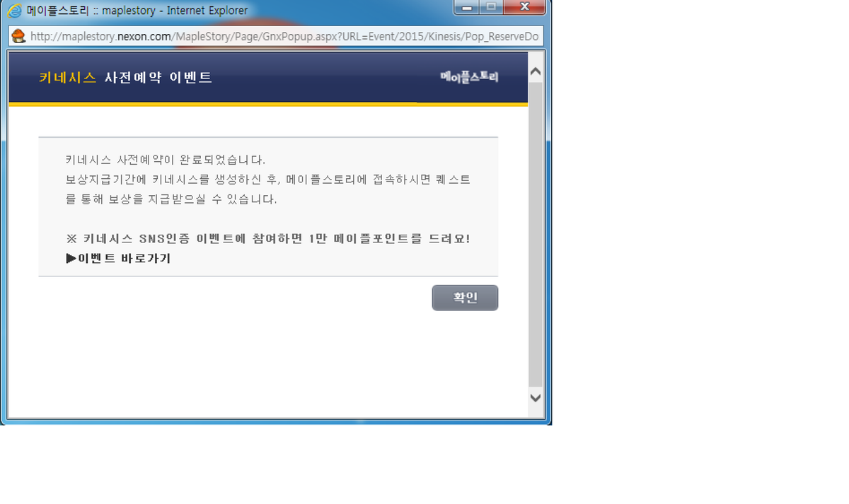Click the 메이플스토리 logo in header

click(469, 76)
